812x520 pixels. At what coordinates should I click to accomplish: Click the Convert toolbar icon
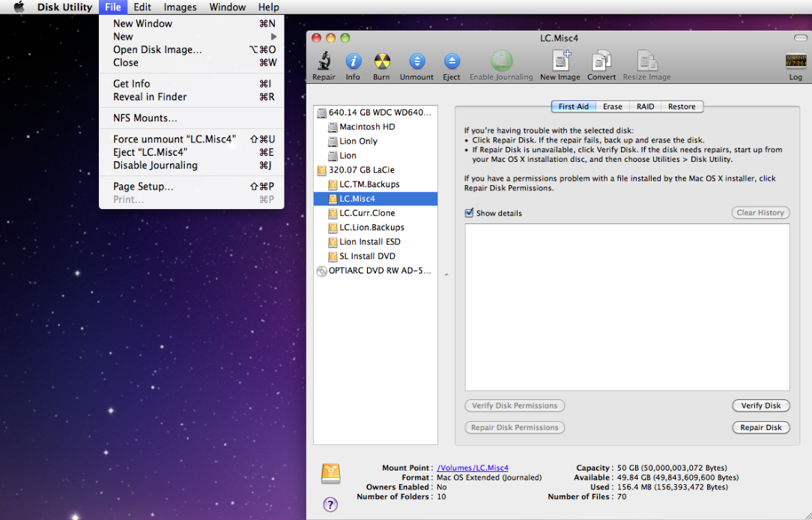pos(602,62)
